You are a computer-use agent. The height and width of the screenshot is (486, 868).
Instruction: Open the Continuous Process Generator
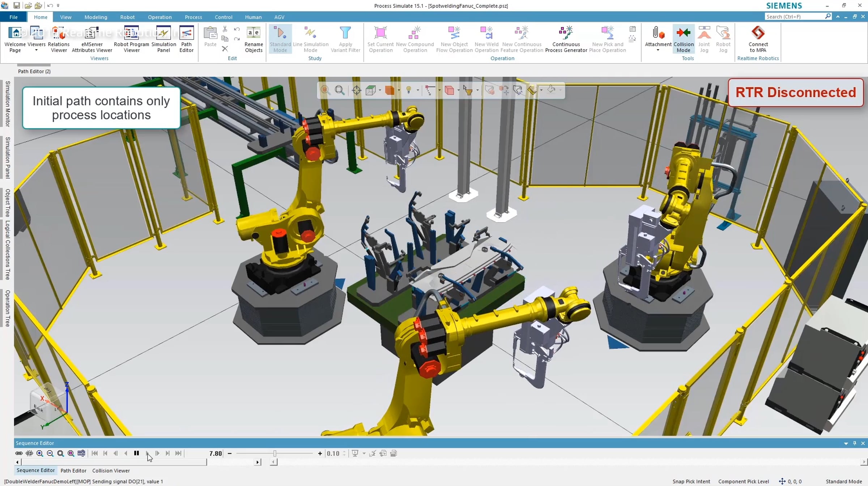click(x=566, y=39)
